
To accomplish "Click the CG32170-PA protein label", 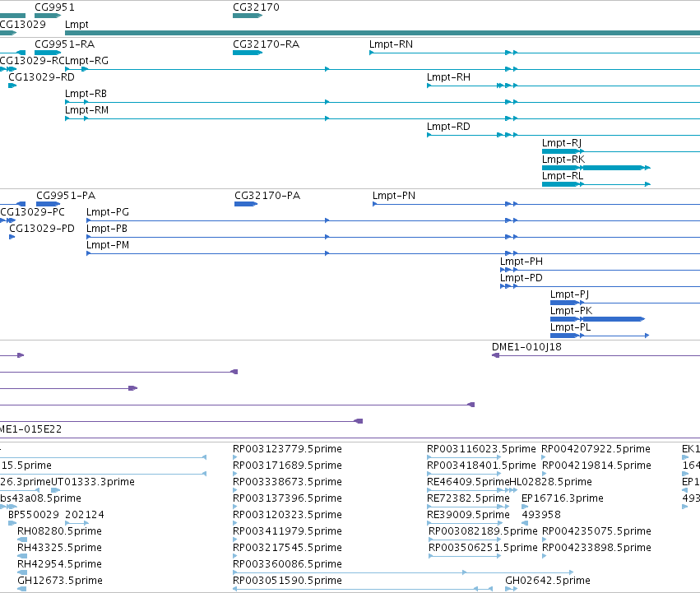I will [x=267, y=196].
